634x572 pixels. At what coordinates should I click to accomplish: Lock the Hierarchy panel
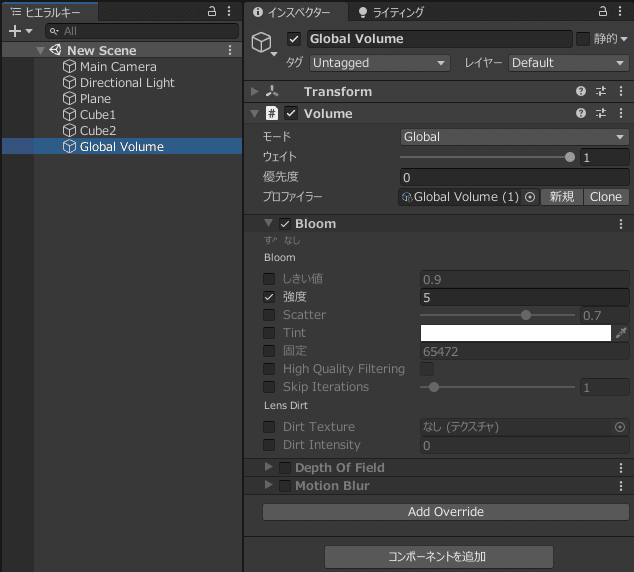click(211, 11)
